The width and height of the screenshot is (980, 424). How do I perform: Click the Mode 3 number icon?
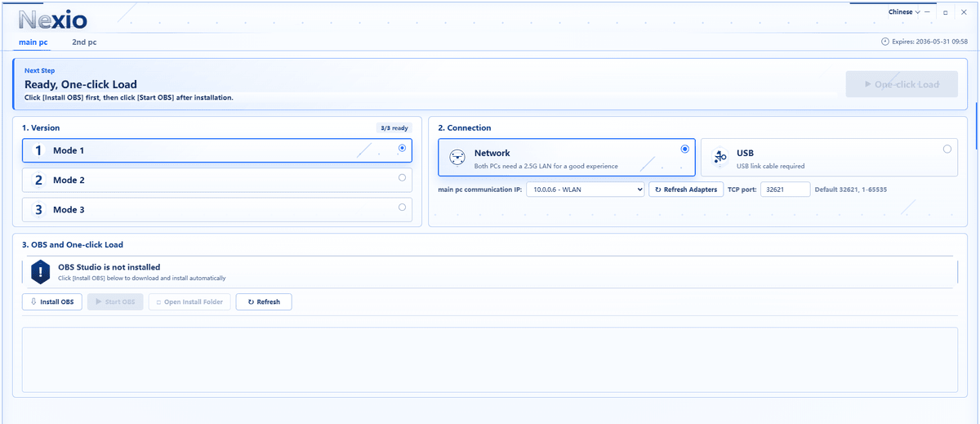click(38, 209)
